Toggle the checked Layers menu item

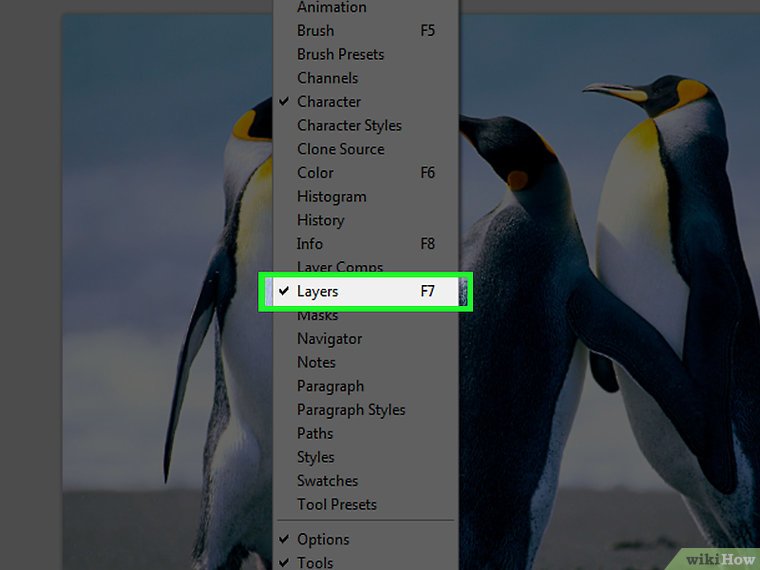point(318,292)
